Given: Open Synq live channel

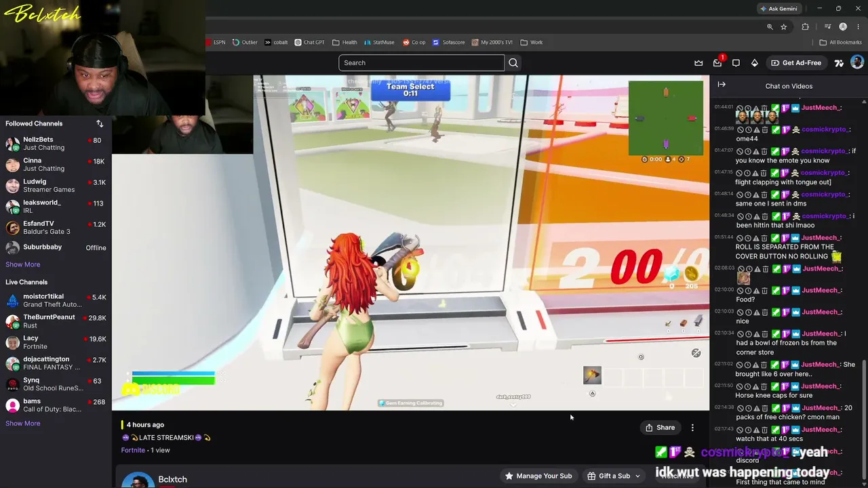Looking at the screenshot, I should click(x=56, y=384).
